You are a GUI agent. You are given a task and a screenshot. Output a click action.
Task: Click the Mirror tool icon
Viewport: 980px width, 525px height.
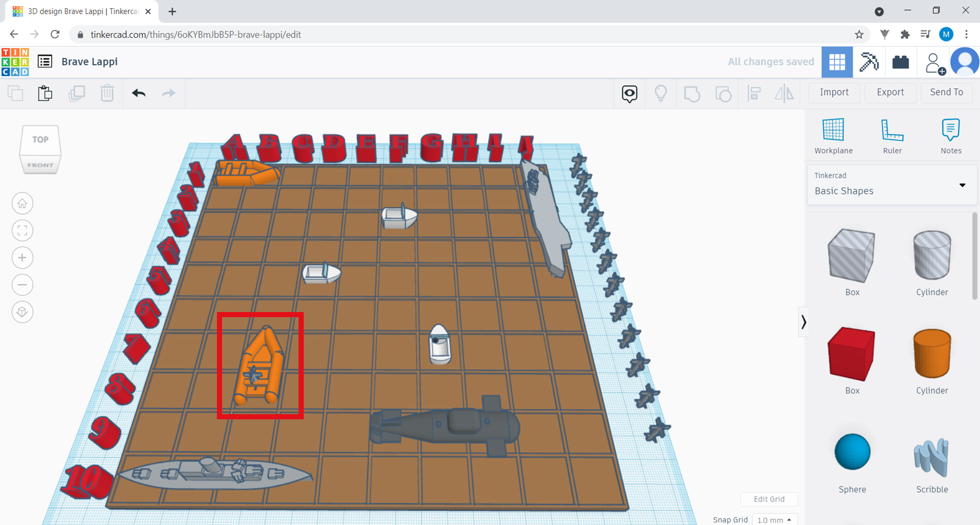click(785, 93)
